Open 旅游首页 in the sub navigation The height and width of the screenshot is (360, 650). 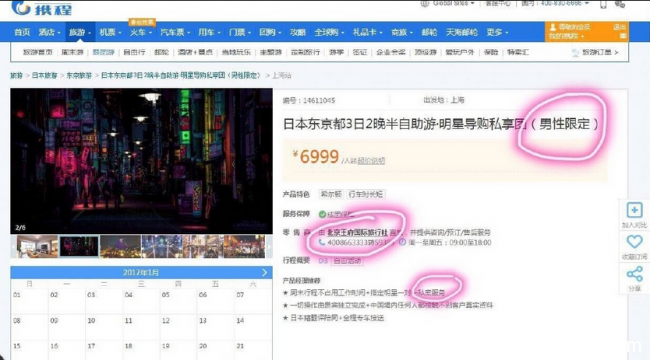pos(37,52)
